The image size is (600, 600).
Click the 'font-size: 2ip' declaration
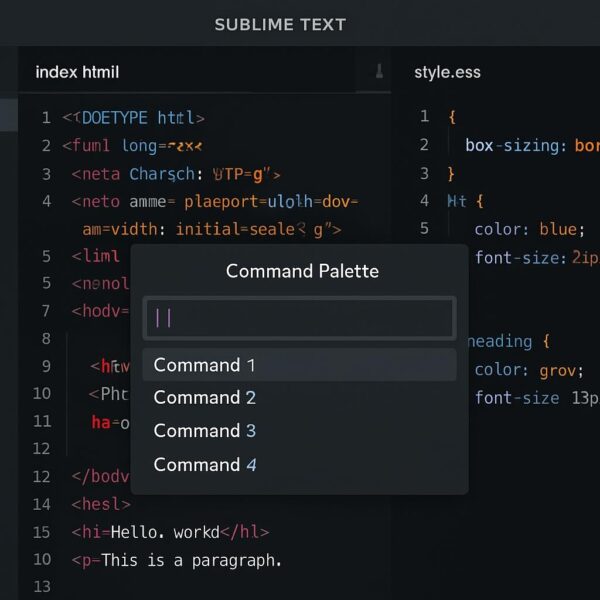tap(537, 258)
